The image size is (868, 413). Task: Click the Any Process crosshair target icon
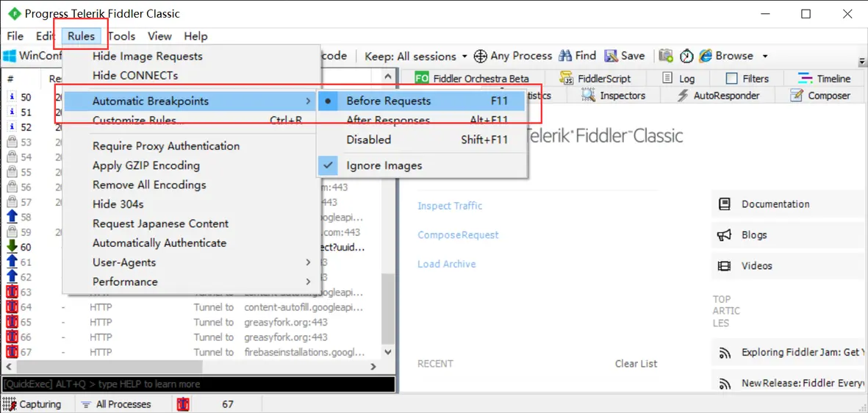tap(481, 56)
